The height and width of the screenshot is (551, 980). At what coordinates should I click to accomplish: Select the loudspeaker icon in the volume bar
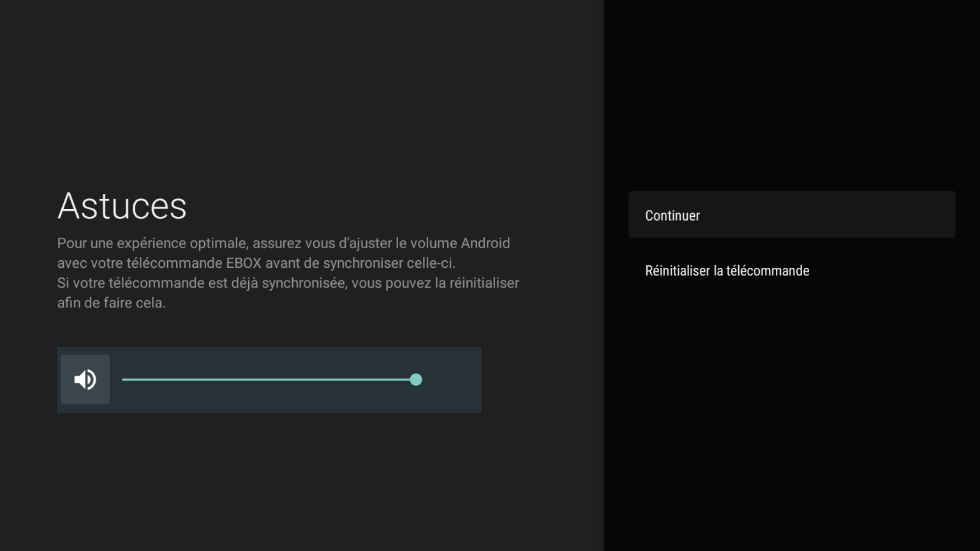click(85, 379)
